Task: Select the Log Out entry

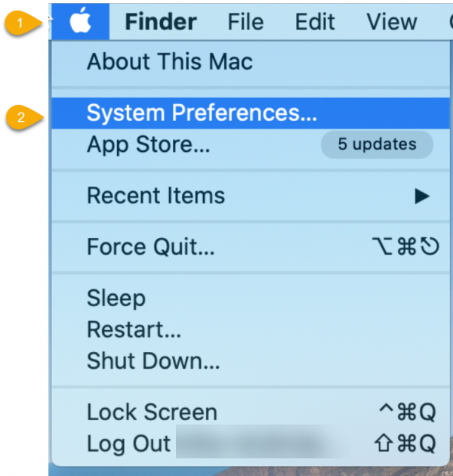Action: coord(128,443)
